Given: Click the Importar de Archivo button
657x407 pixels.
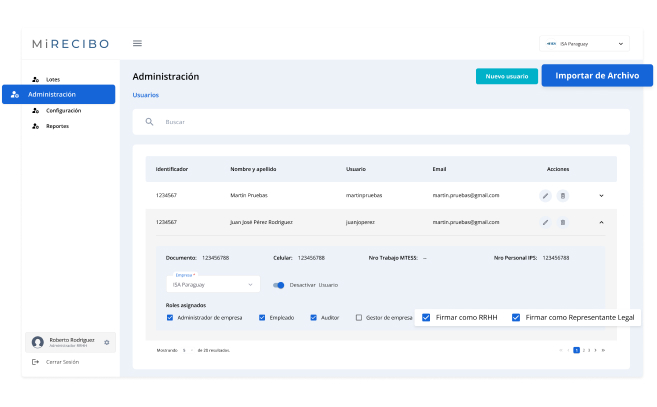Looking at the screenshot, I should (x=597, y=76).
